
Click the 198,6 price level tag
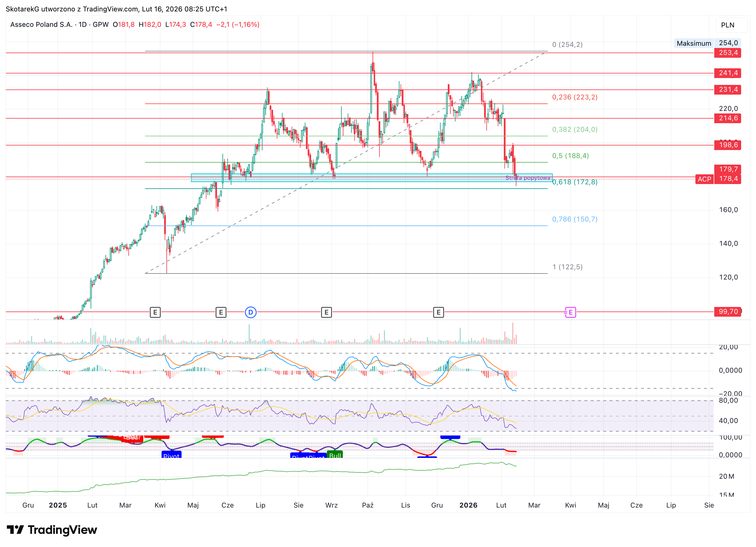pos(728,145)
